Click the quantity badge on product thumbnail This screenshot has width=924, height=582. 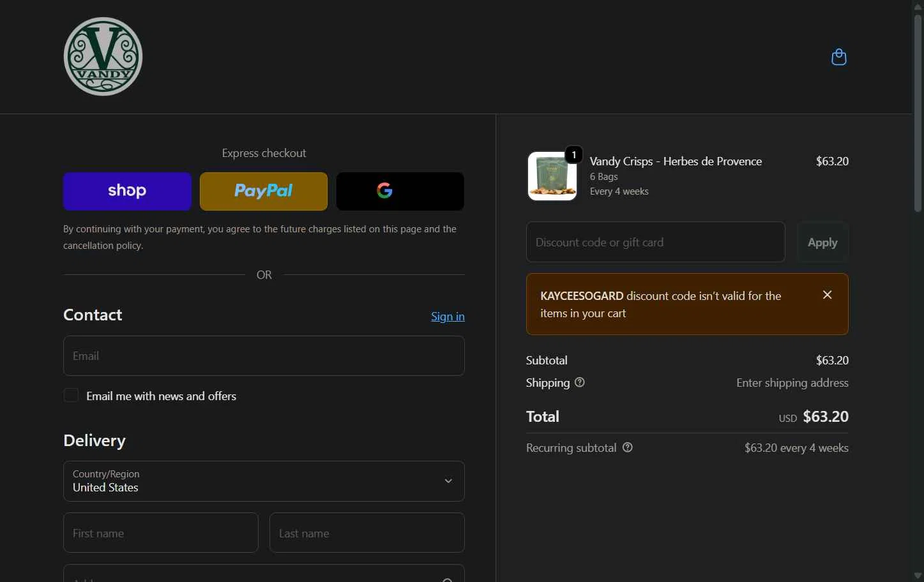(574, 155)
